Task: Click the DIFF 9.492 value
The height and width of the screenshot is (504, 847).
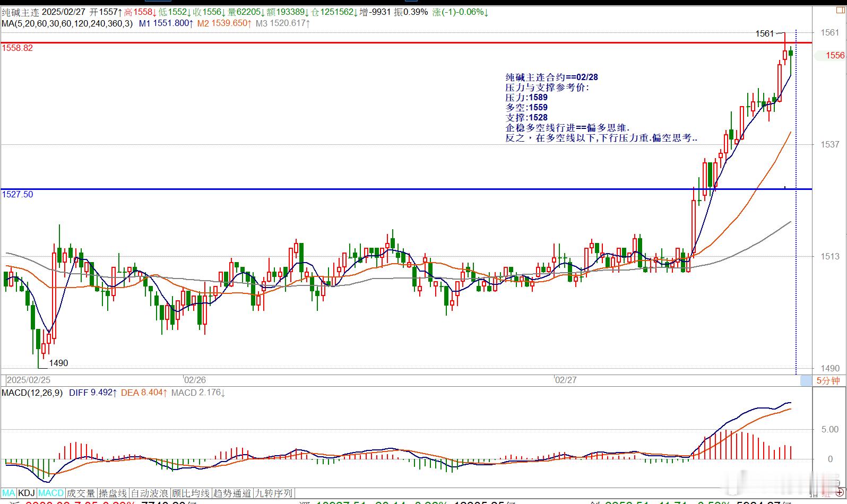Action: (x=92, y=393)
